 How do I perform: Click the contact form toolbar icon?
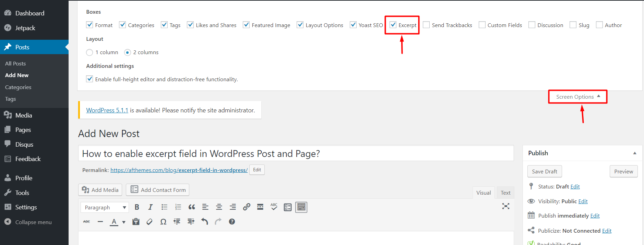click(288, 207)
